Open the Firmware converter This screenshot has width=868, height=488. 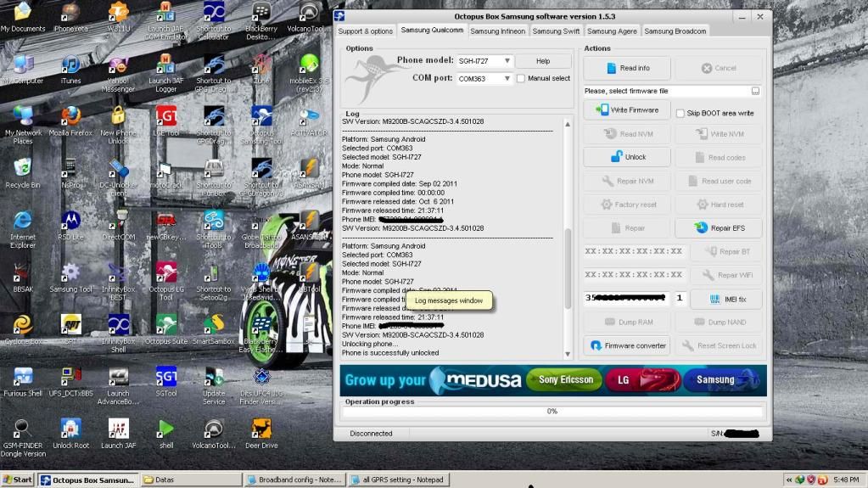[627, 345]
